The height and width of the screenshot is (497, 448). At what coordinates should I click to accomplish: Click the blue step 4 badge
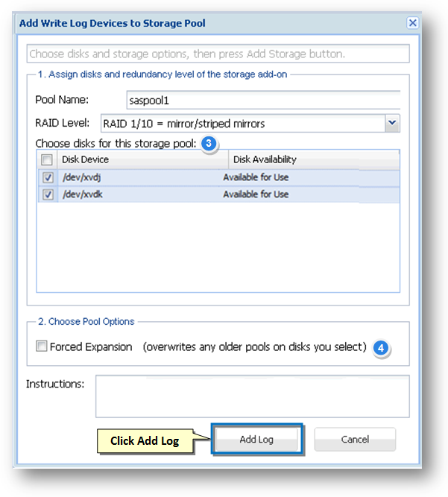(380, 348)
